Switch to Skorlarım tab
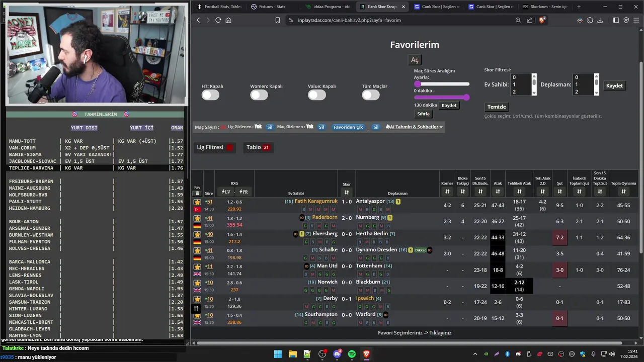The width and height of the screenshot is (644, 362). 546,7
